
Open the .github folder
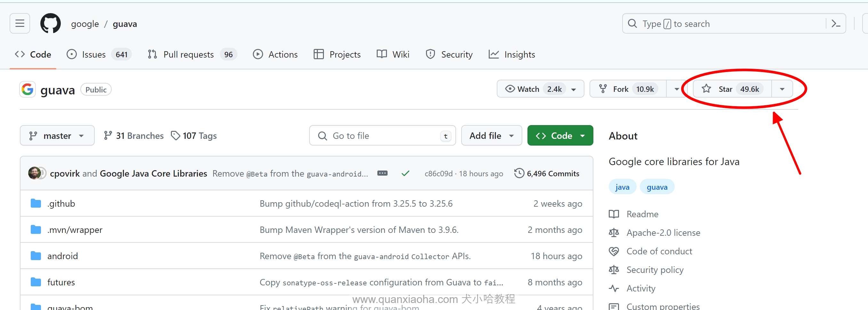(x=61, y=203)
